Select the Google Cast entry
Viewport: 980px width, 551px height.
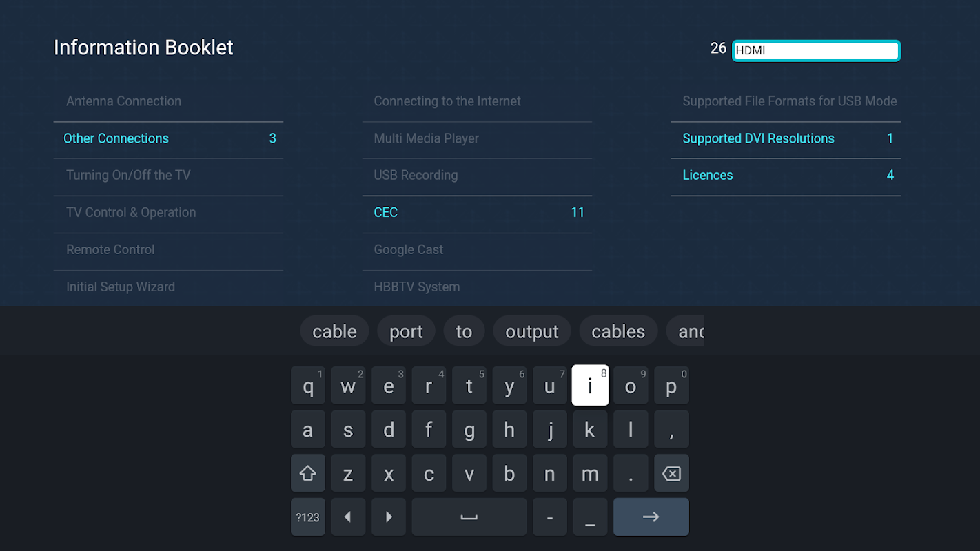(x=477, y=249)
